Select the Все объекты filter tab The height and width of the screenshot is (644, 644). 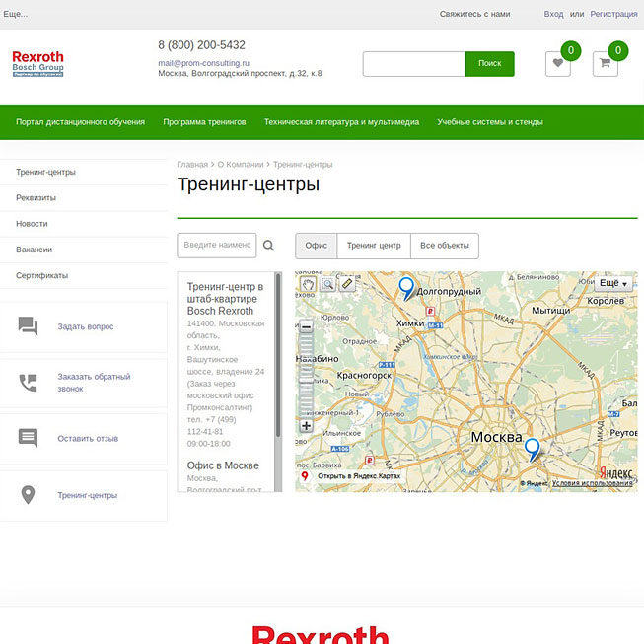tap(445, 246)
